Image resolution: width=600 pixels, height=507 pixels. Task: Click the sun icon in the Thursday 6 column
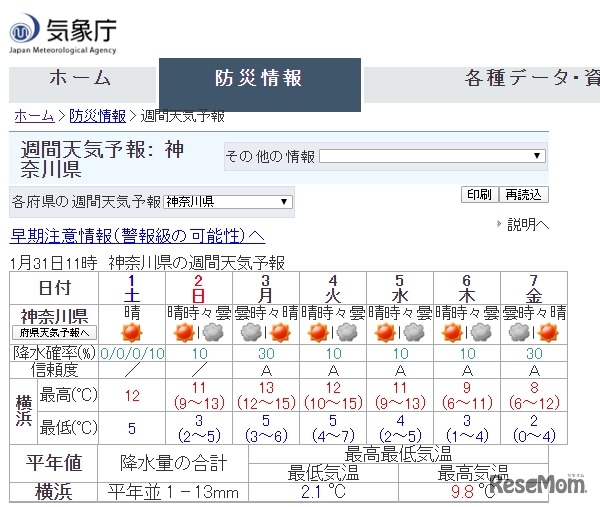point(452,332)
